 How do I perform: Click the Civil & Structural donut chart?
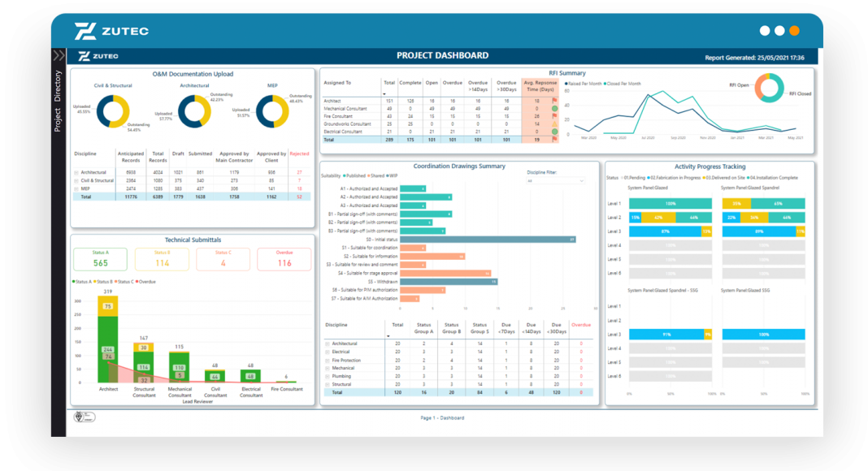coord(112,112)
